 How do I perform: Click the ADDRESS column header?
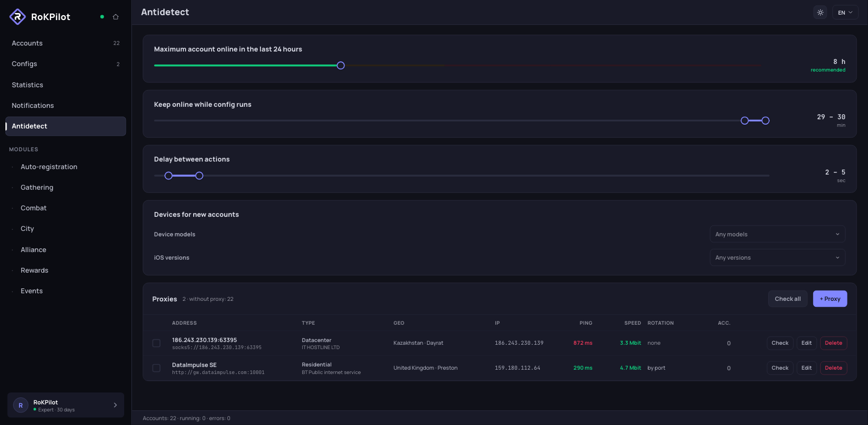tap(184, 323)
